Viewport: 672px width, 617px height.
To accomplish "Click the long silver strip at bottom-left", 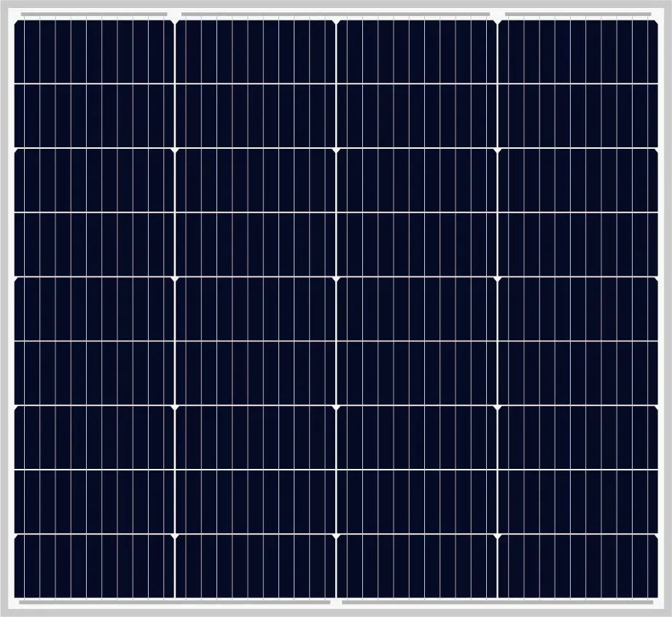I will pyautogui.click(x=175, y=602).
